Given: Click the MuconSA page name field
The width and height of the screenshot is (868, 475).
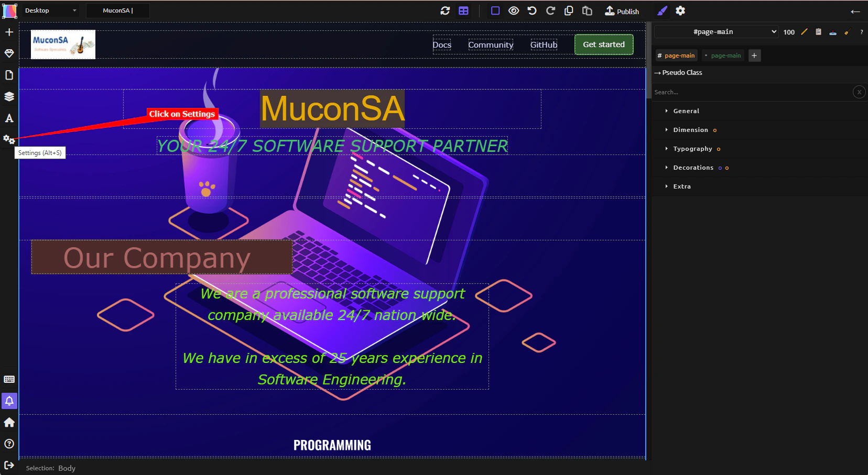Looking at the screenshot, I should point(118,10).
